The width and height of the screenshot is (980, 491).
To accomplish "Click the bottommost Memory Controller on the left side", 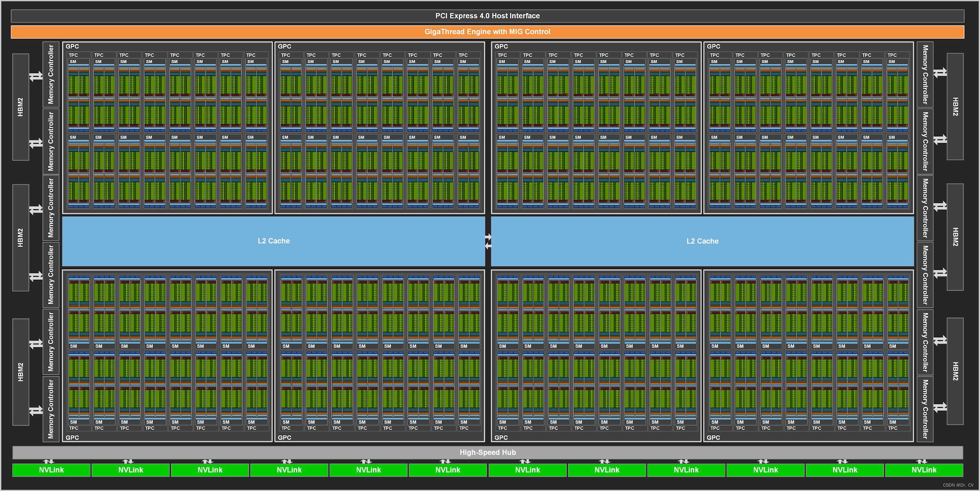I will pyautogui.click(x=51, y=409).
